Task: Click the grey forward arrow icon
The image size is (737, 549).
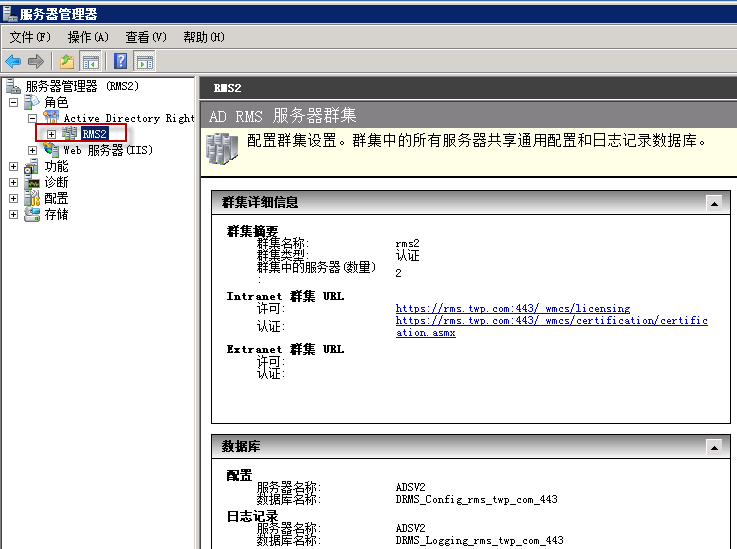Action: pyautogui.click(x=36, y=62)
